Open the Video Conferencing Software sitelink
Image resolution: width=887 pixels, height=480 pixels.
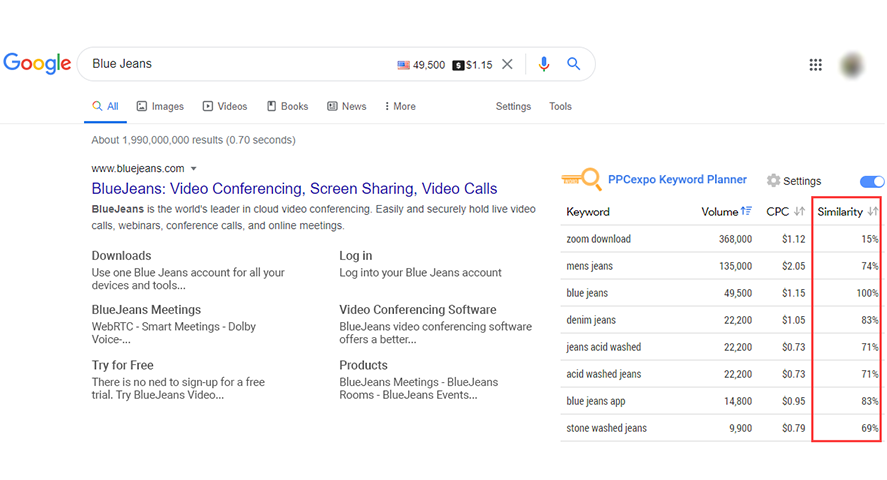coord(417,310)
